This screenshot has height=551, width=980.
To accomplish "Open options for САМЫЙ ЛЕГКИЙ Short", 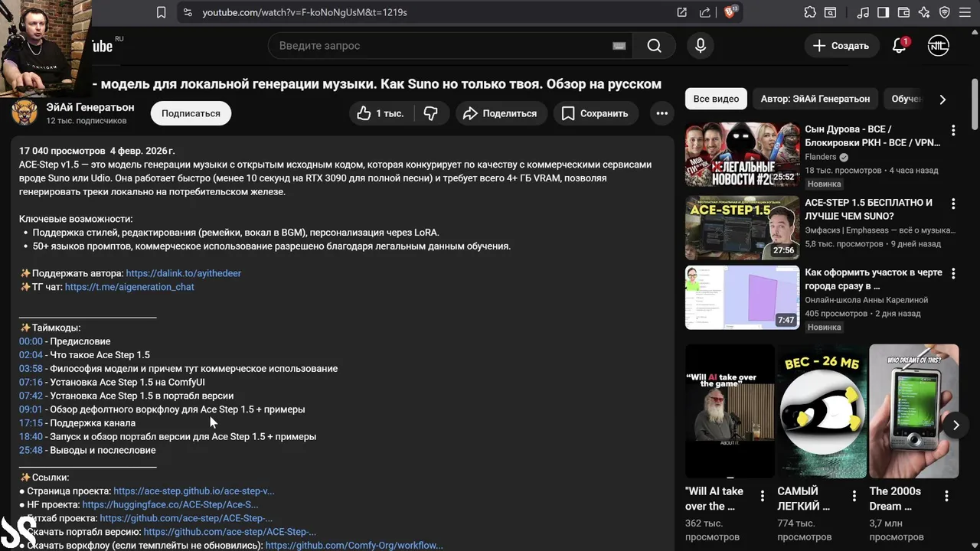I will (x=854, y=496).
